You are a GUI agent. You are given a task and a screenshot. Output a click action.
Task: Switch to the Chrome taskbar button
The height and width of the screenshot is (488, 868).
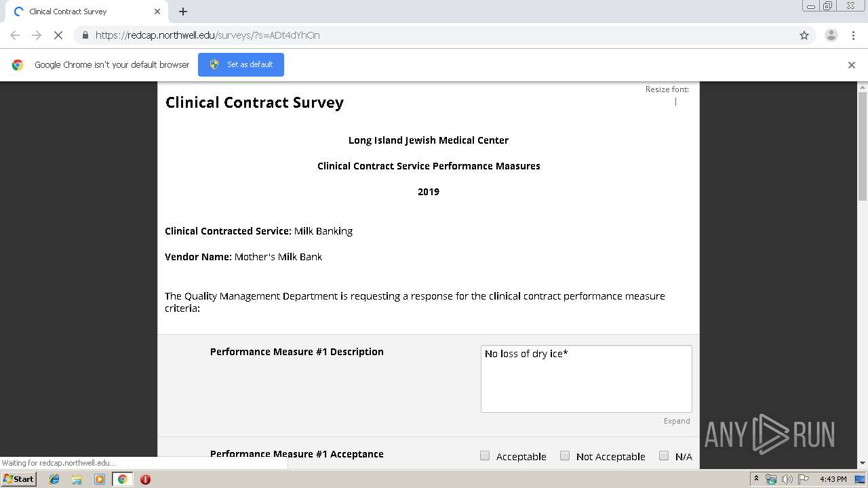(122, 479)
